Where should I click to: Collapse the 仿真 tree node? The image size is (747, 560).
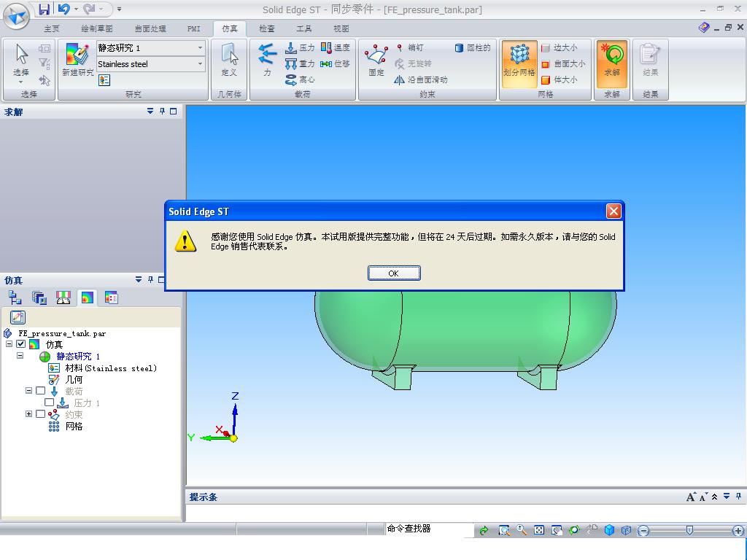[x=9, y=344]
